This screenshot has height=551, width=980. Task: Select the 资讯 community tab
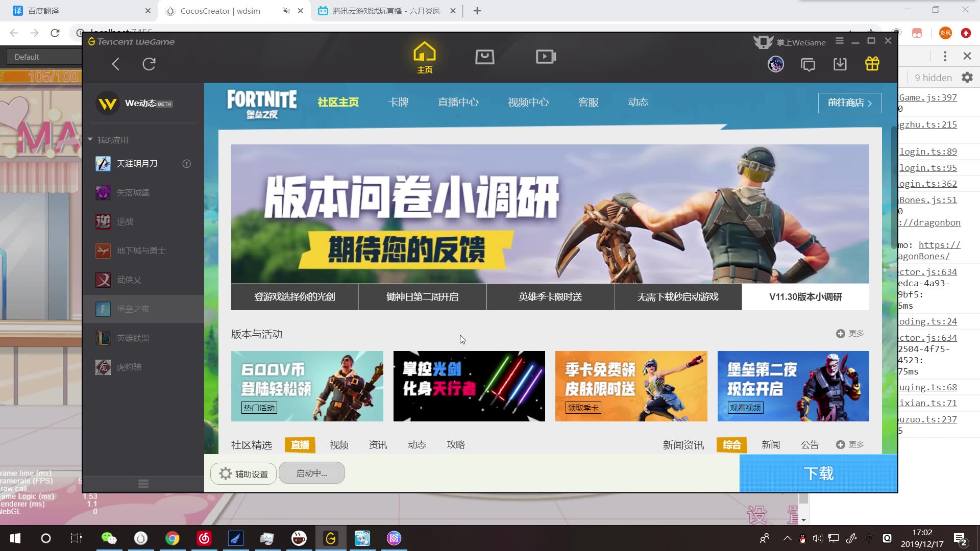378,445
